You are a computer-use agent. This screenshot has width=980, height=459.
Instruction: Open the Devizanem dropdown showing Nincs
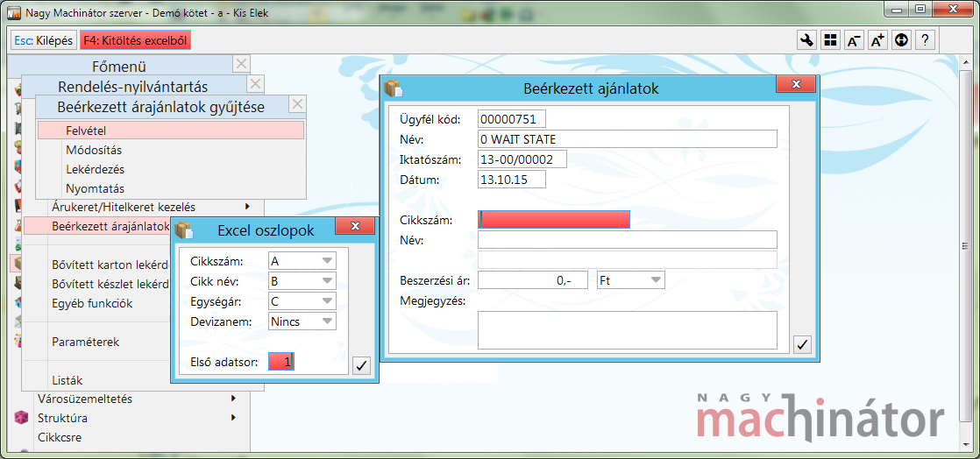(x=327, y=321)
